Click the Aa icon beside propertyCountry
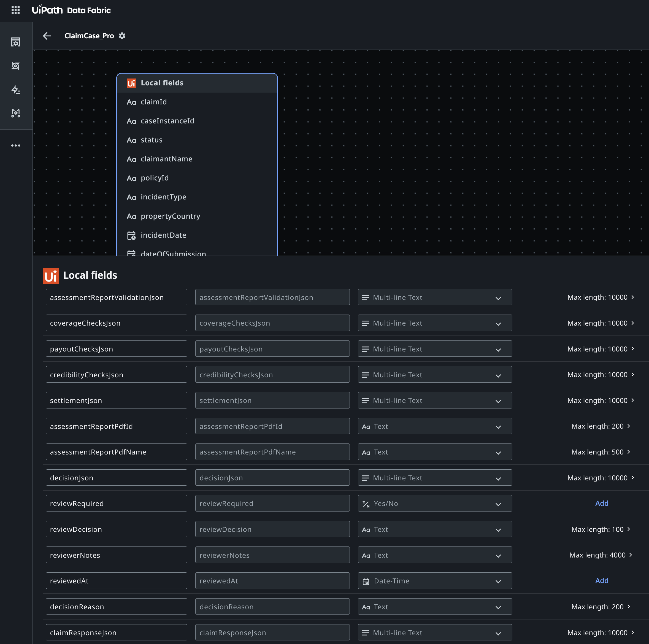 tap(131, 216)
